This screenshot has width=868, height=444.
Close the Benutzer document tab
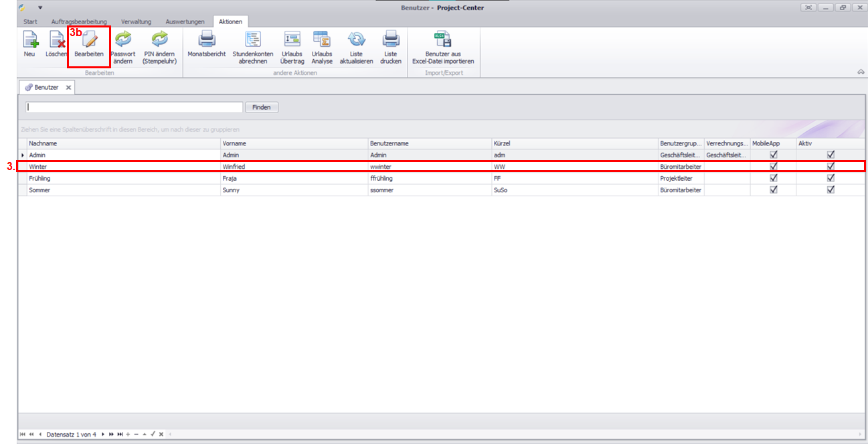coord(68,88)
